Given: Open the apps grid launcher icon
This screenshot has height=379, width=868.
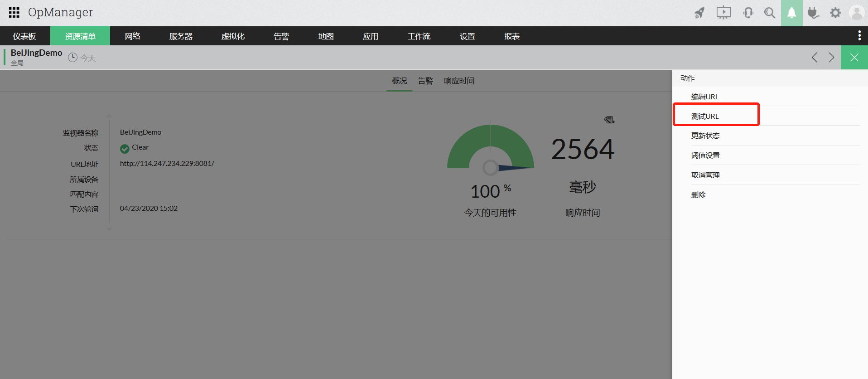Looking at the screenshot, I should (x=14, y=12).
